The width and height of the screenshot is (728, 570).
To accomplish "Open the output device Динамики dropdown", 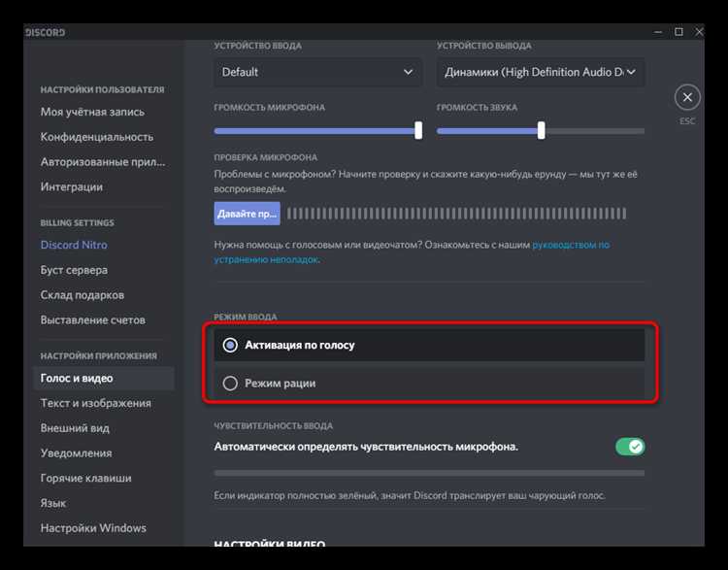I will [x=541, y=72].
